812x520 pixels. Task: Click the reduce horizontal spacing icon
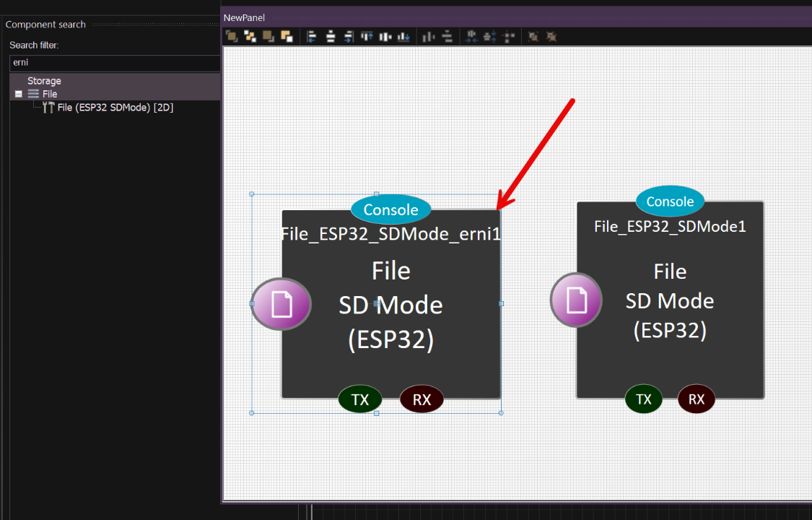pos(471,36)
